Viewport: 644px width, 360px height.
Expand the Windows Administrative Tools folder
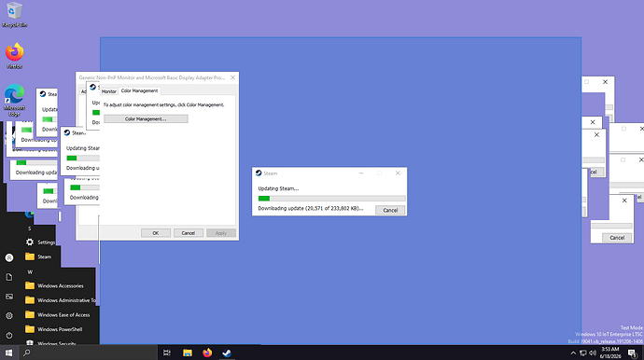tap(60, 300)
